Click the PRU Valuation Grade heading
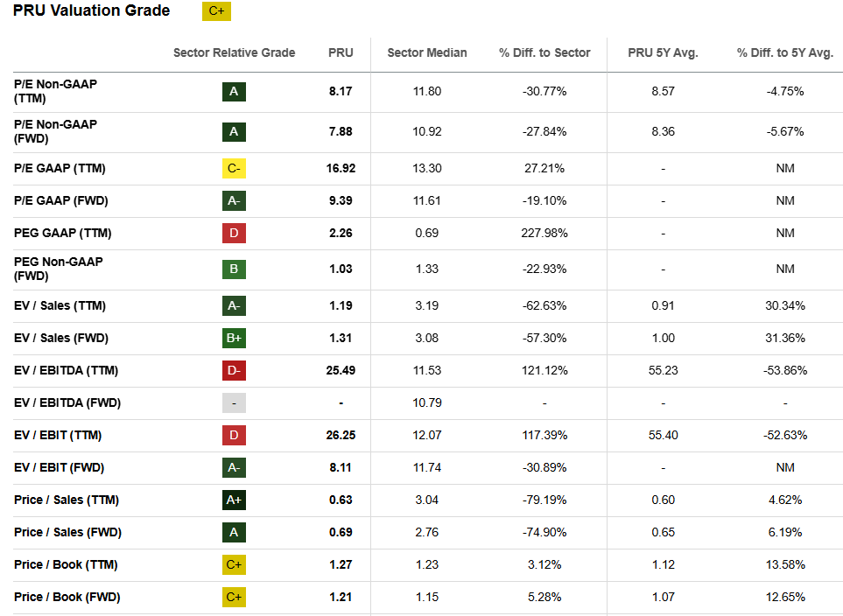This screenshot has width=843, height=616. 91,11
